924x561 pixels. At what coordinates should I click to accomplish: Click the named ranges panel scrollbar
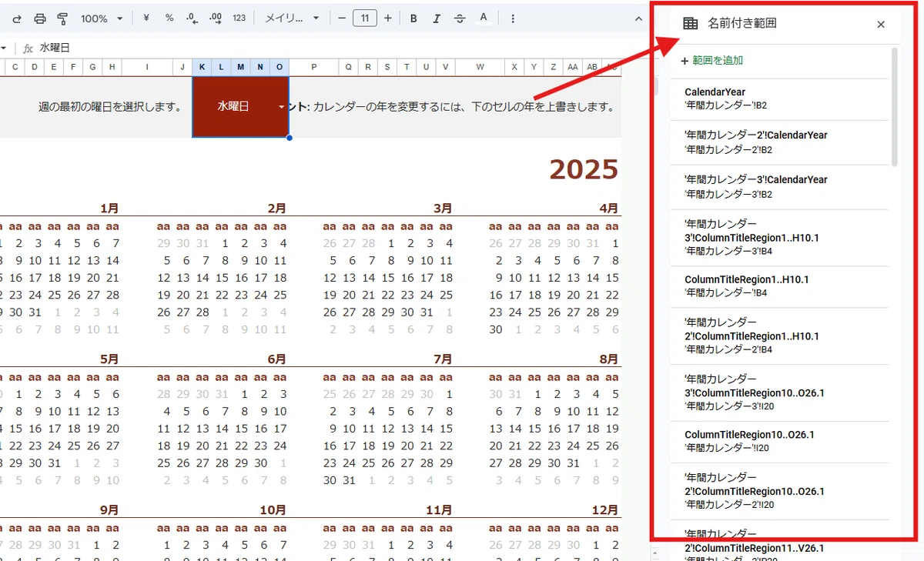pos(895,106)
